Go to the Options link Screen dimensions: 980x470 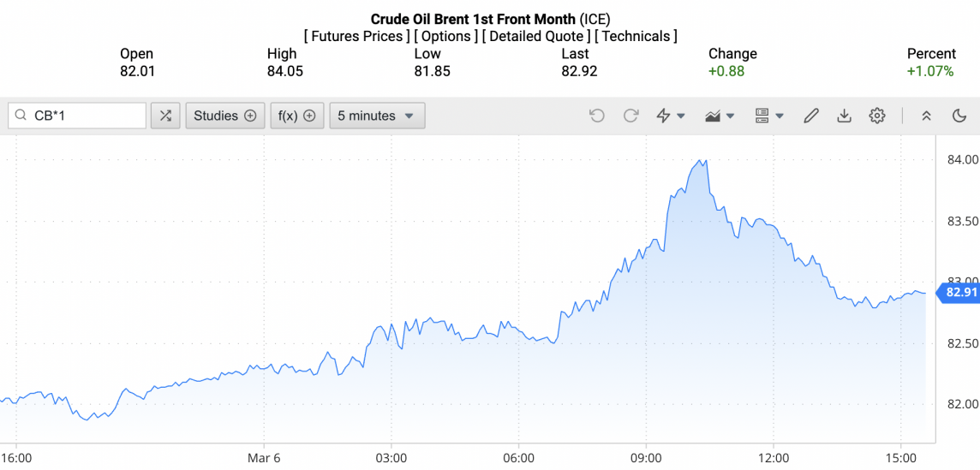click(445, 36)
